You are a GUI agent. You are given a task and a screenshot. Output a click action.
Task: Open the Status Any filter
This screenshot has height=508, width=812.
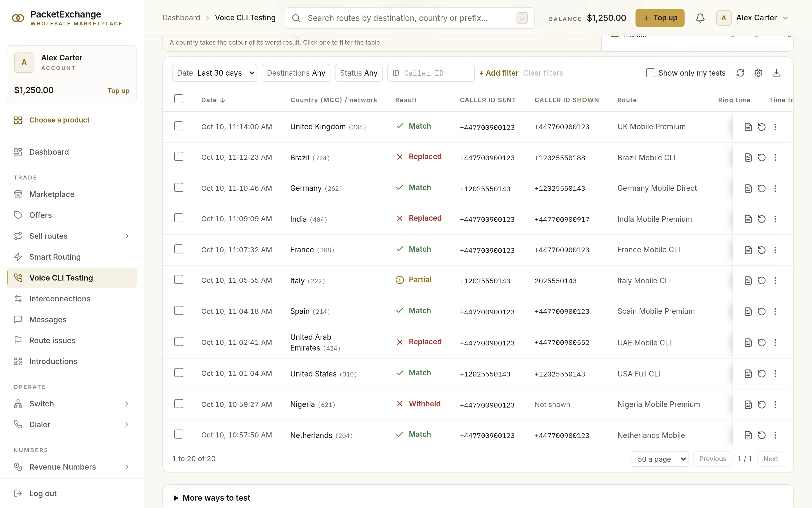click(x=359, y=73)
